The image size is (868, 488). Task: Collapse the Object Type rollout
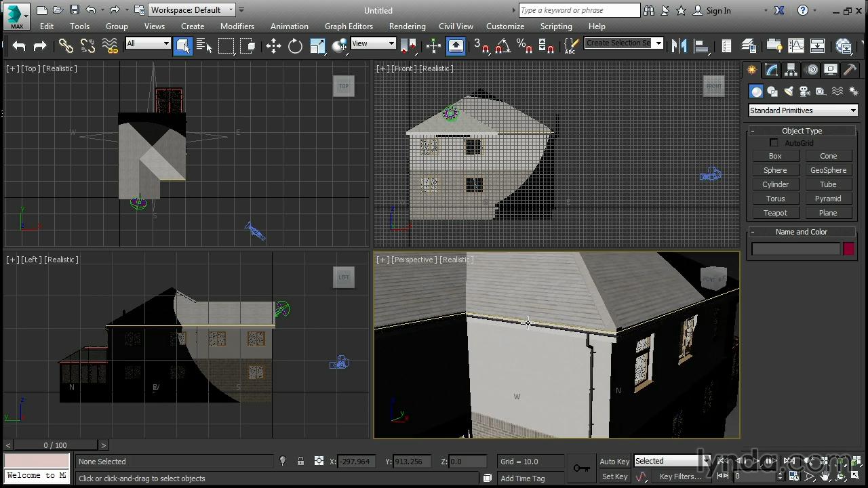click(x=802, y=131)
